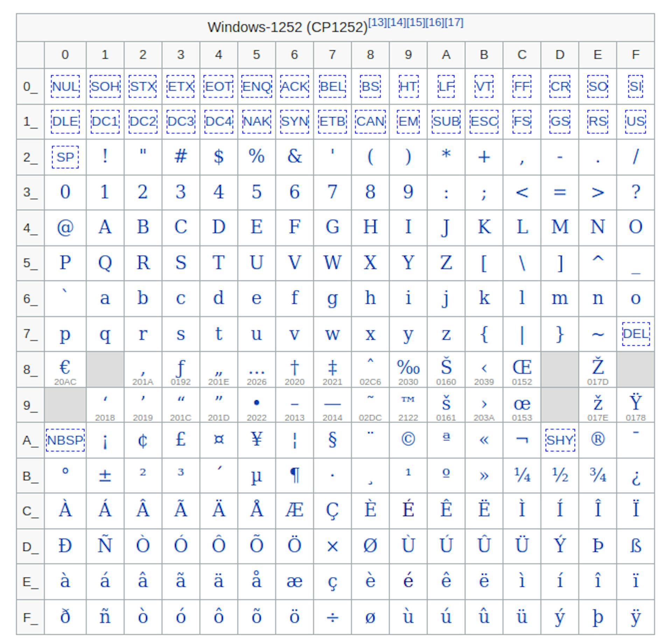Viewport: 672px width, 642px height.
Task: Click the florin ƒ character 0192
Action: coord(181,368)
